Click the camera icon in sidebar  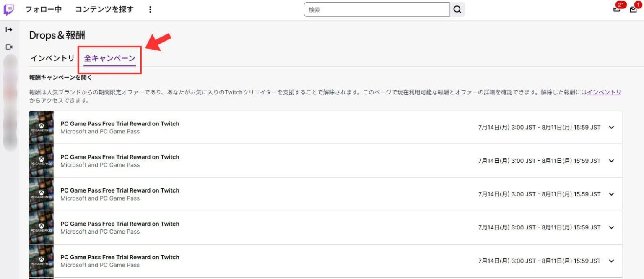[9, 47]
